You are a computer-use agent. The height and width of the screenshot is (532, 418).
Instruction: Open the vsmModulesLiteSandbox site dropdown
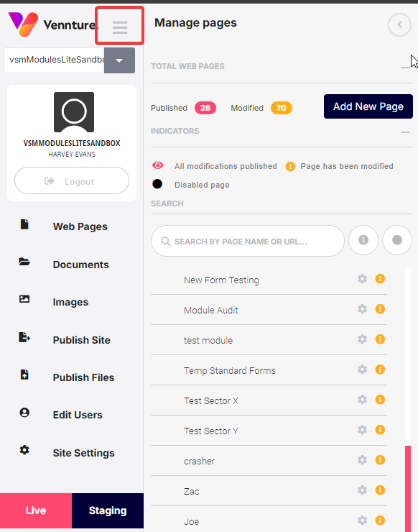(119, 60)
